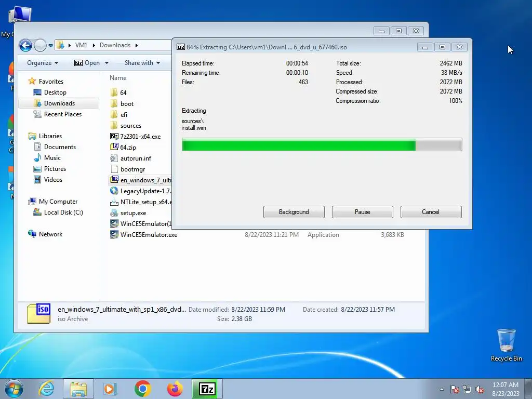Image resolution: width=532 pixels, height=399 pixels.
Task: Select the boot folder icon
Action: [114, 103]
